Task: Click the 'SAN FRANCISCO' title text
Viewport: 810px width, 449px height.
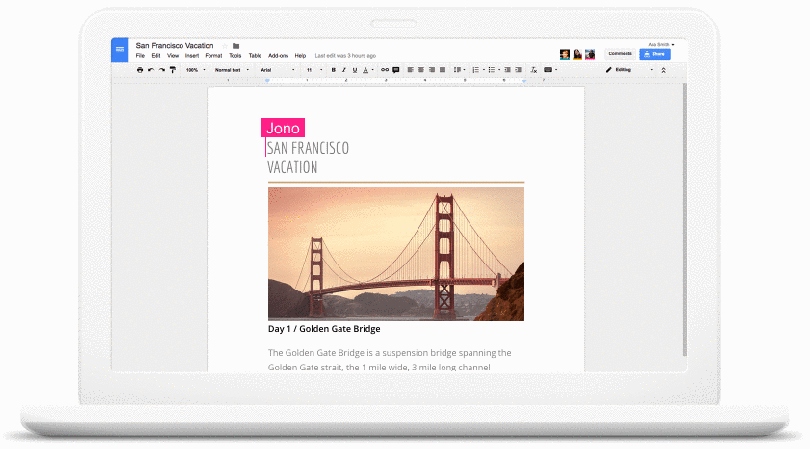Action: click(308, 148)
